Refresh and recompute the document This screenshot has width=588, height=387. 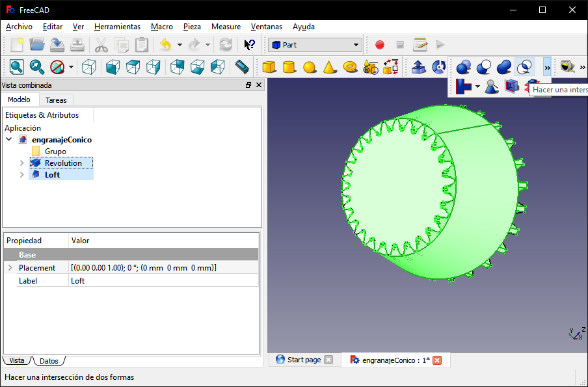coord(226,45)
